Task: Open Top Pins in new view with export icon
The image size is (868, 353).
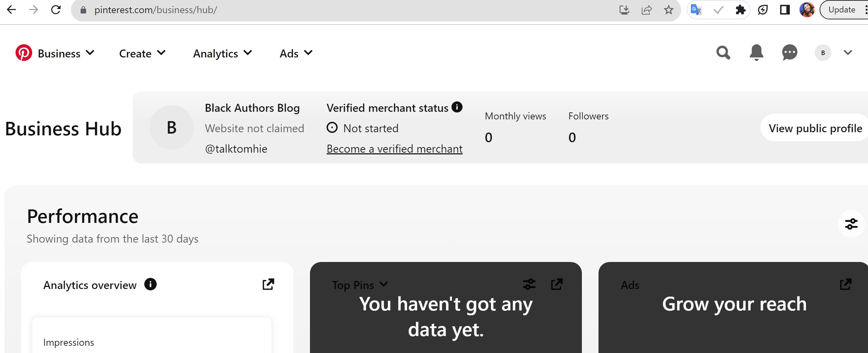Action: tap(556, 284)
